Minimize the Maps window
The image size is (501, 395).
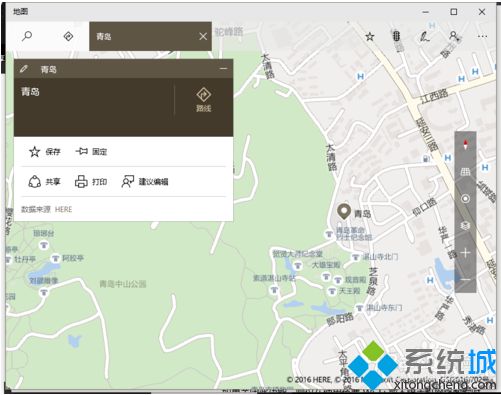point(425,12)
